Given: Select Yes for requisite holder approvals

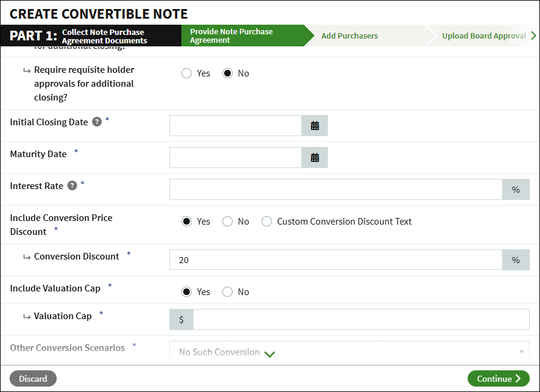Looking at the screenshot, I should click(186, 73).
